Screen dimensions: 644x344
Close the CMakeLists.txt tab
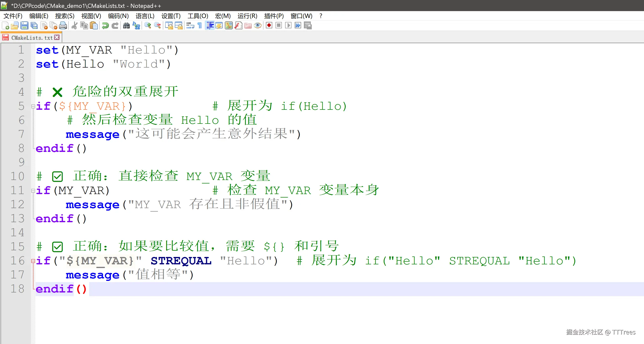tap(57, 37)
